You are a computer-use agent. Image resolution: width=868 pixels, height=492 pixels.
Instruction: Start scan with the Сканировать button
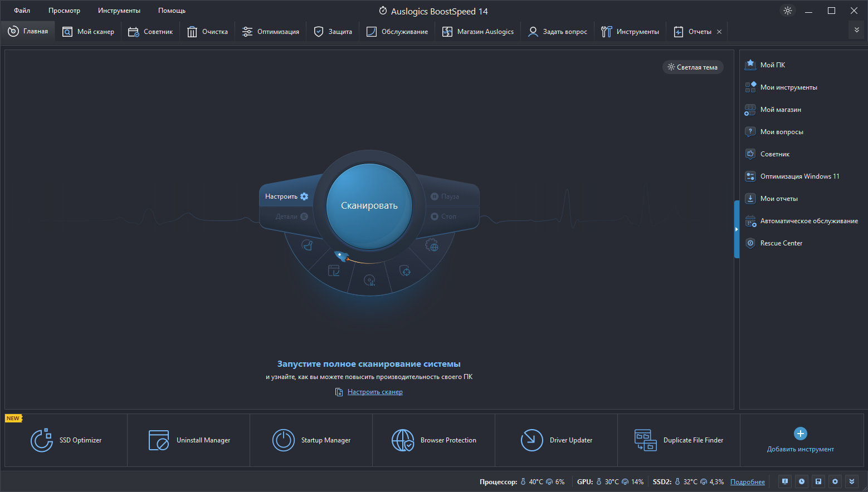369,206
